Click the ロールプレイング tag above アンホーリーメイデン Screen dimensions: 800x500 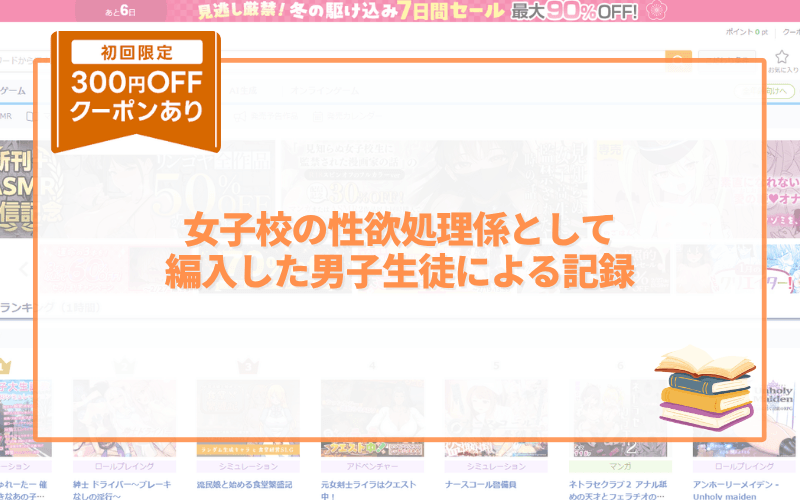click(744, 466)
